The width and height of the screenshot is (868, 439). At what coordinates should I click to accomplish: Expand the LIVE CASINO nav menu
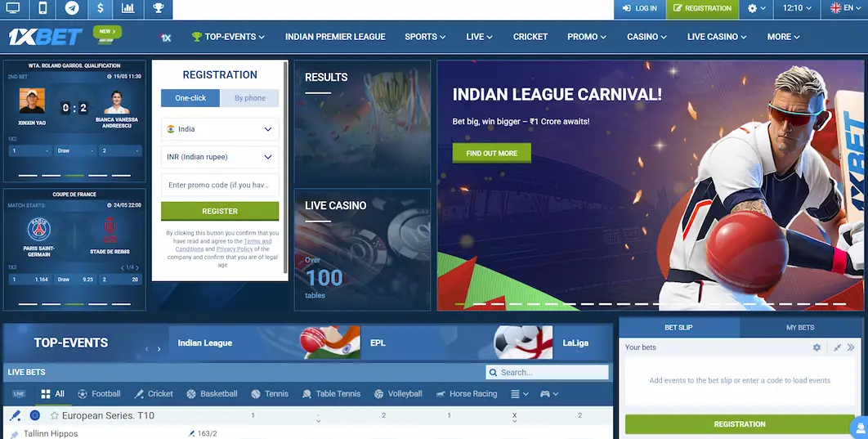pyautogui.click(x=717, y=37)
